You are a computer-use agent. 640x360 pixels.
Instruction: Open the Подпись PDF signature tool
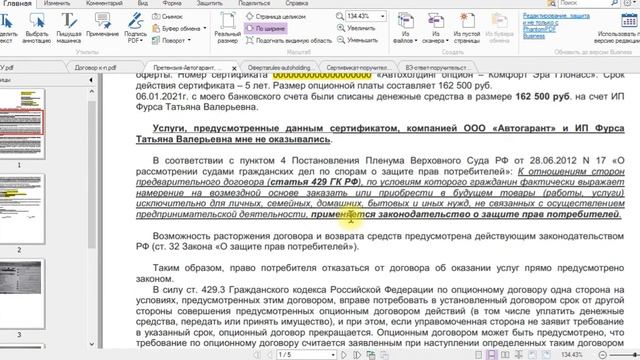135,28
